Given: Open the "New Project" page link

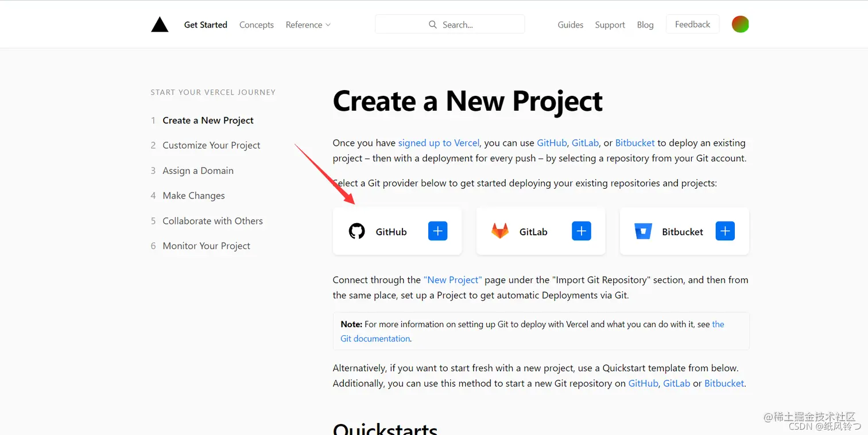Looking at the screenshot, I should 453,280.
